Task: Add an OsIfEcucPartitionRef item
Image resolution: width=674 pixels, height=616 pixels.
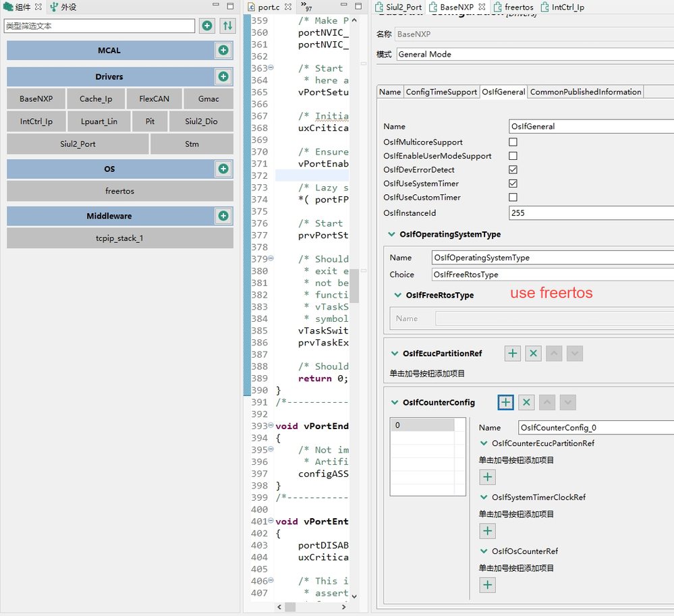Action: (x=512, y=354)
